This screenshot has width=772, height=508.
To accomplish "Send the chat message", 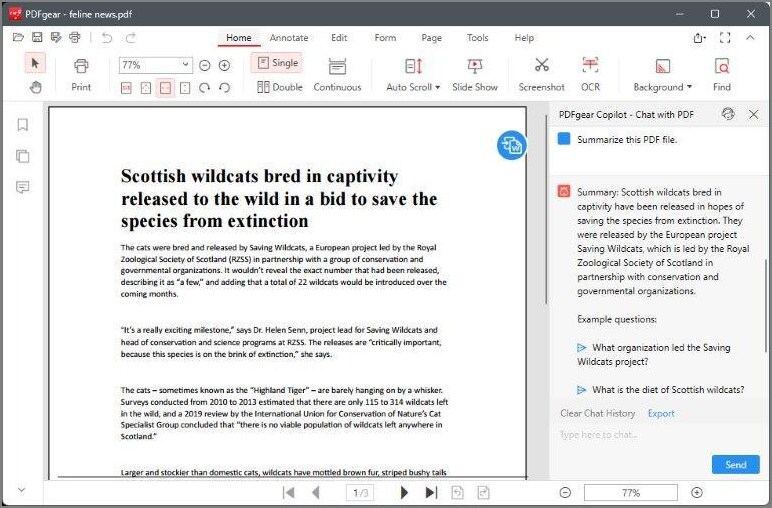I will click(x=736, y=465).
